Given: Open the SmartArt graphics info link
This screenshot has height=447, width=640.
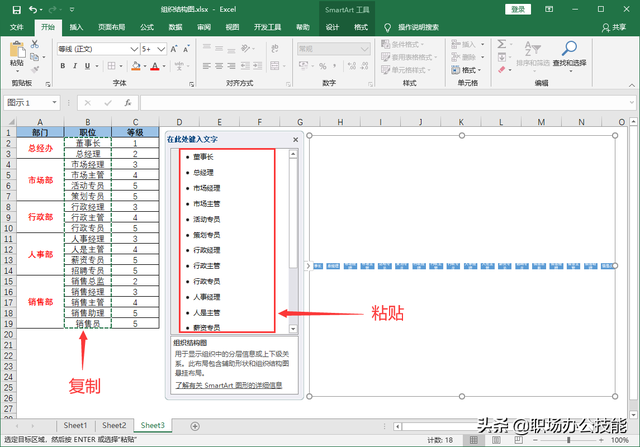Looking at the screenshot, I should point(229,385).
